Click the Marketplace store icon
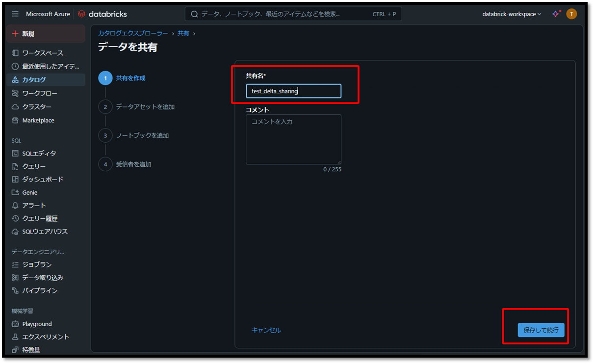This screenshot has height=364, width=594. click(15, 120)
